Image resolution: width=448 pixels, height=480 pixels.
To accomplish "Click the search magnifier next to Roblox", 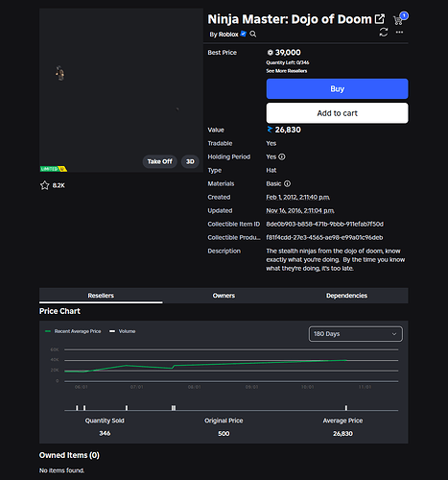I will click(x=253, y=34).
